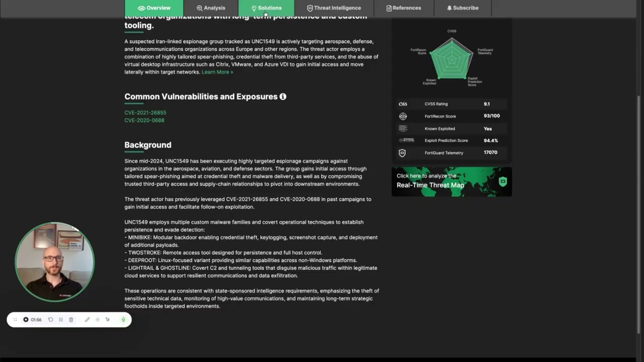
Task: Switch to the Analysis tab
Action: pyautogui.click(x=211, y=8)
